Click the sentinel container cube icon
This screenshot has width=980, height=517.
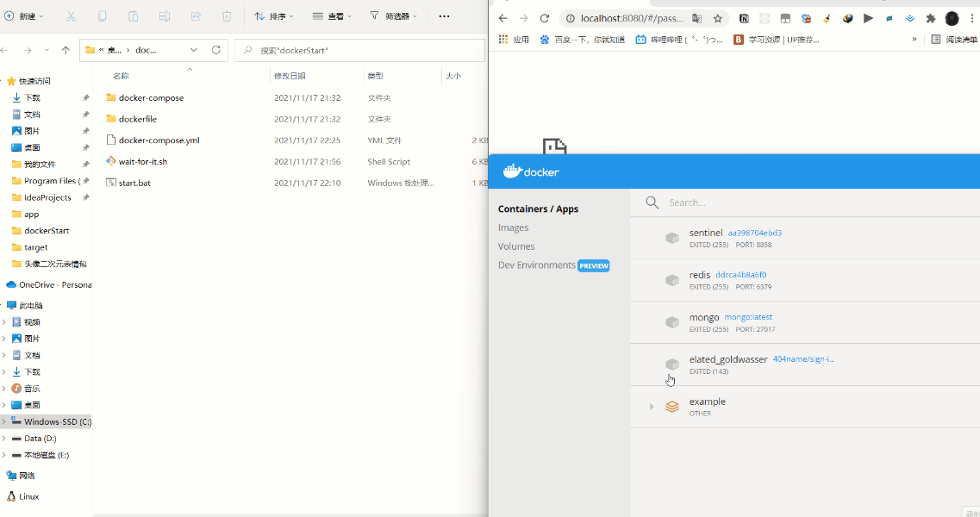(x=672, y=238)
